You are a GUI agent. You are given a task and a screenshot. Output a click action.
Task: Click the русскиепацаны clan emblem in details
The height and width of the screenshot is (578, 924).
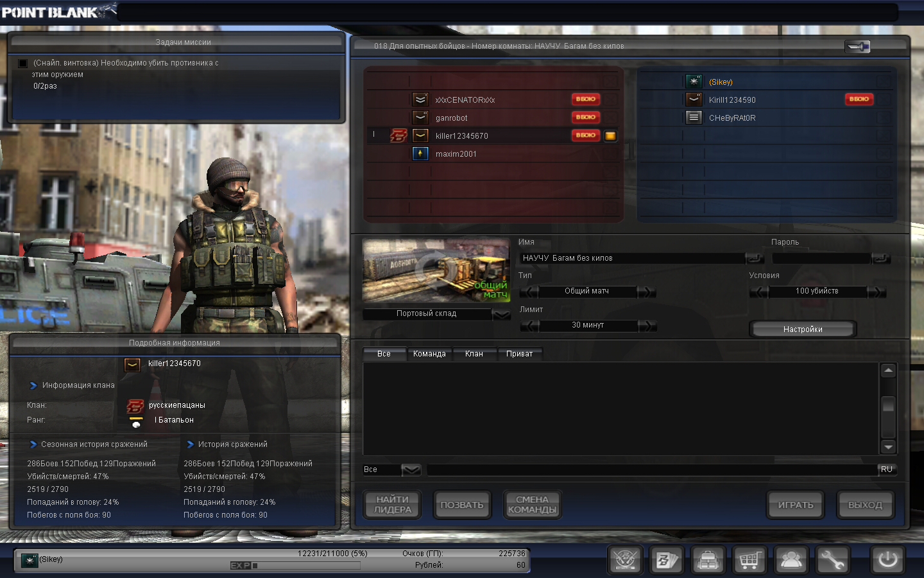[135, 406]
